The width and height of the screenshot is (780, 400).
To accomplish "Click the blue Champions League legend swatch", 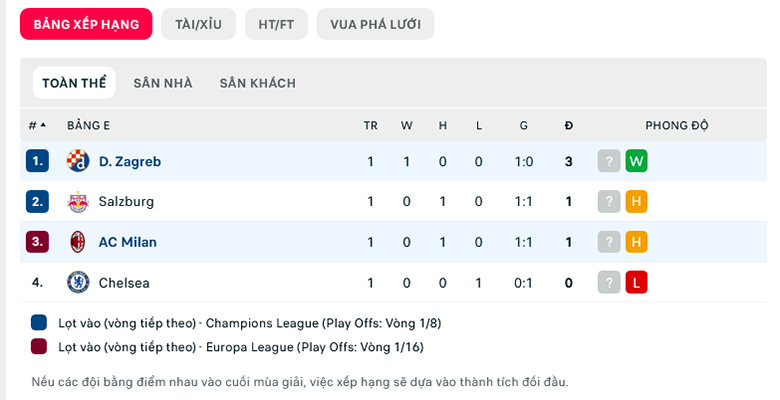I will [x=39, y=322].
